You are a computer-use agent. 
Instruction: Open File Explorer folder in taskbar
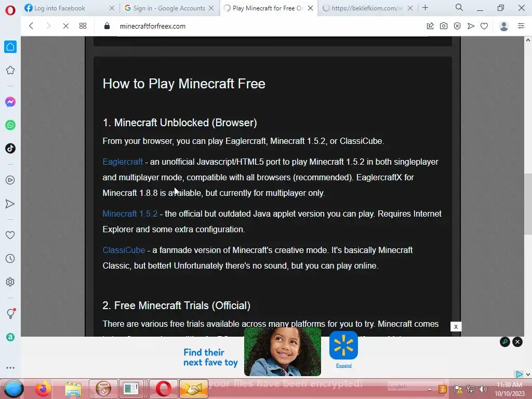[73, 389]
